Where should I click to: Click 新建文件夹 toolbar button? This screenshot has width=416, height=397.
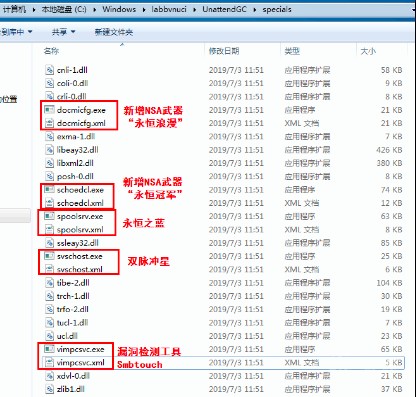pos(114,32)
